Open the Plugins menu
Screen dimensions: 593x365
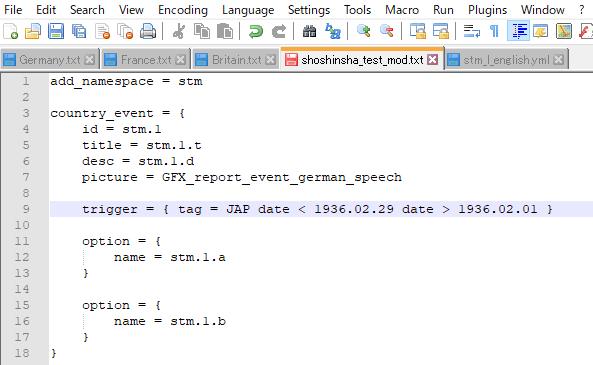(487, 10)
